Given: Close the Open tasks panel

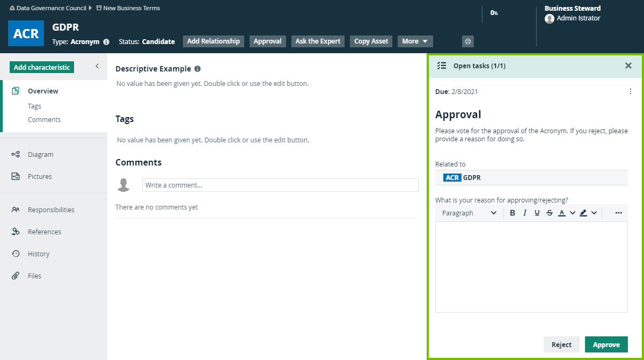Looking at the screenshot, I should [628, 66].
